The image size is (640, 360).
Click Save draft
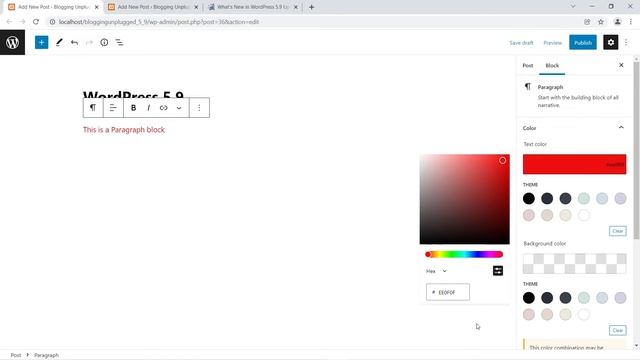tap(521, 42)
